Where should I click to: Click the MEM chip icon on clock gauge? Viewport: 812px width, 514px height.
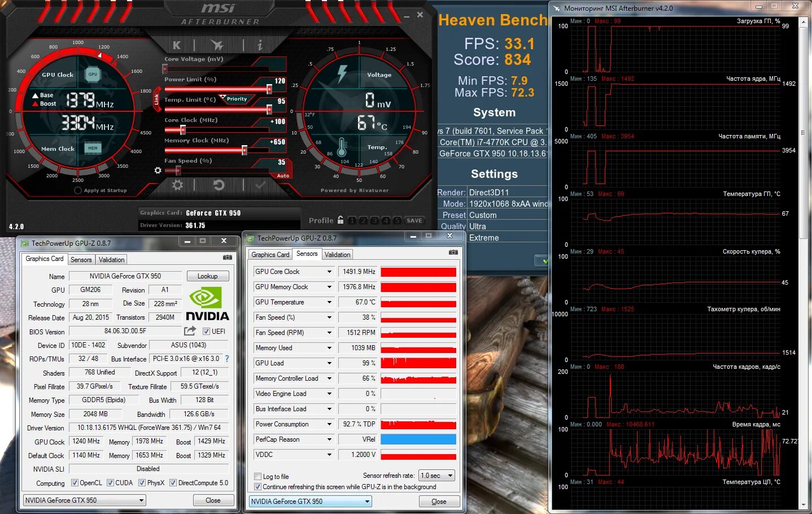(x=93, y=148)
